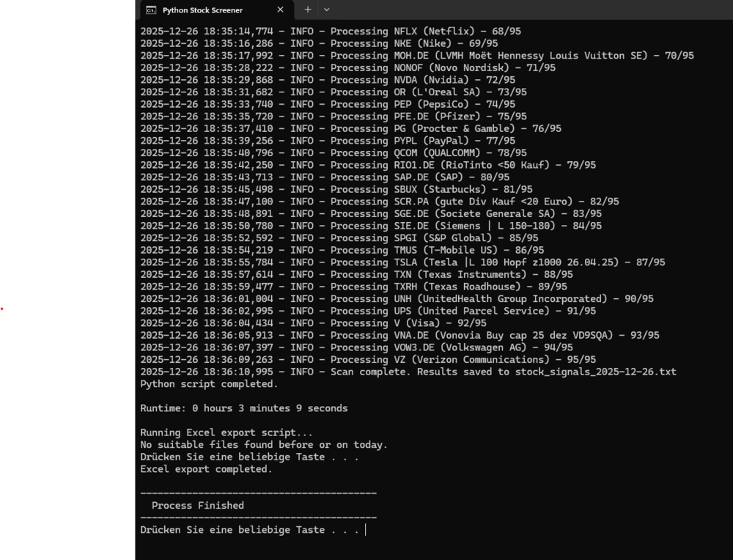This screenshot has height=560, width=733.
Task: Click the RIO1.DE RioTinto log line
Action: pyautogui.click(x=368, y=165)
